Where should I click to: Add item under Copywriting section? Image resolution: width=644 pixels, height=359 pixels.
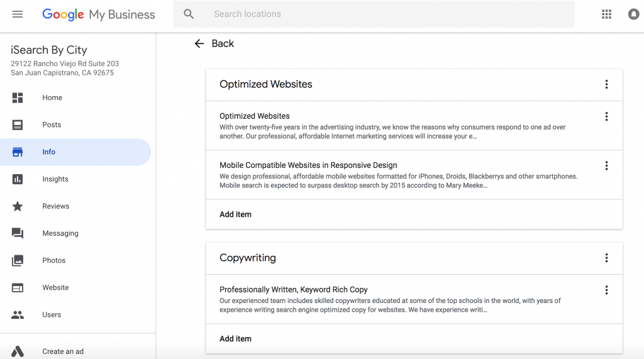[235, 339]
